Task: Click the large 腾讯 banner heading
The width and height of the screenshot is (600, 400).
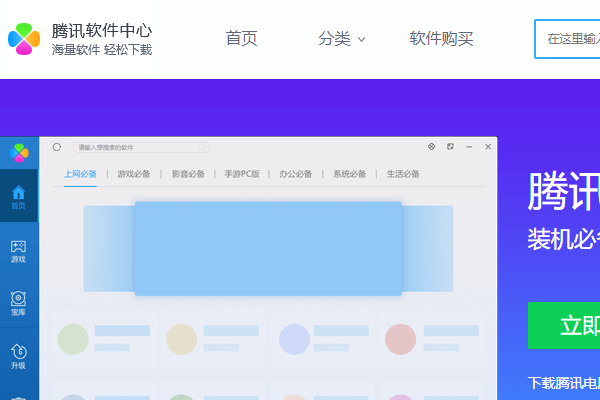Action: [564, 191]
